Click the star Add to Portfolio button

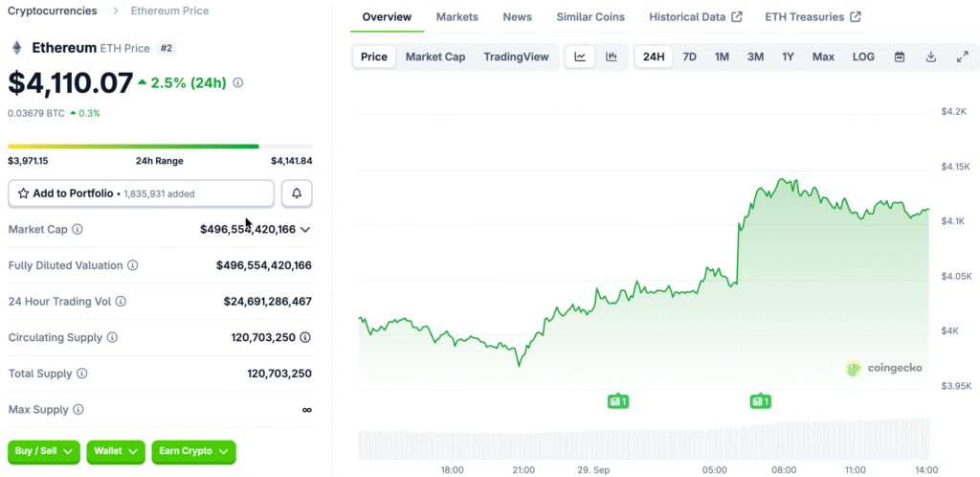coord(142,193)
